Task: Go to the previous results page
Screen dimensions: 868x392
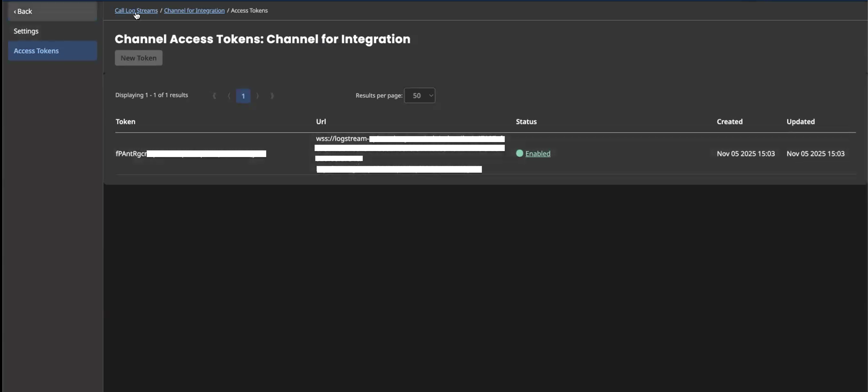Action: pyautogui.click(x=229, y=96)
